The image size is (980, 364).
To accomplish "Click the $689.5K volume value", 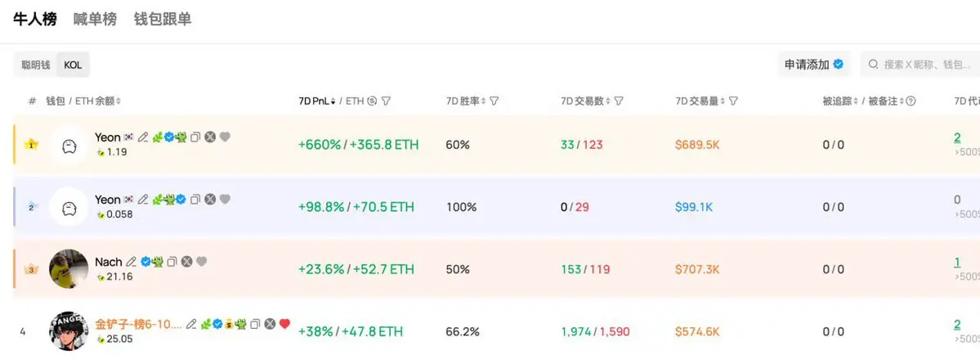I will pyautogui.click(x=697, y=145).
